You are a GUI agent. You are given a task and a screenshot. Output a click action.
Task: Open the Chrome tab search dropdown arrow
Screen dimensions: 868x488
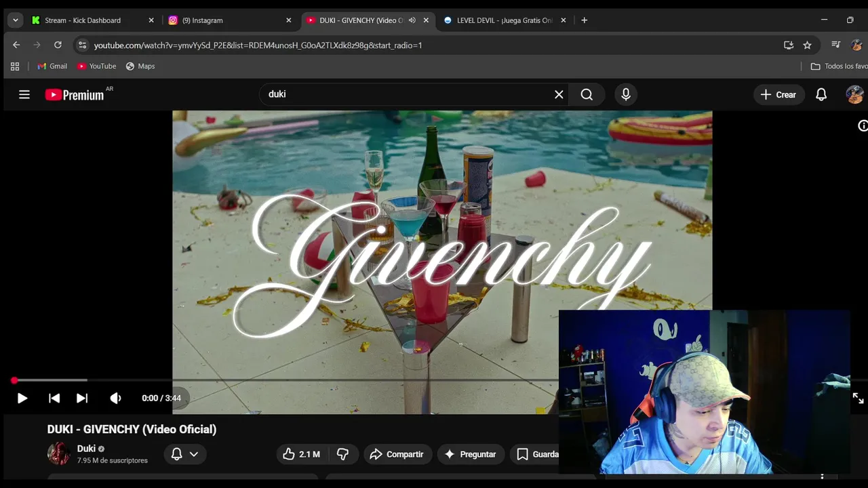(15, 20)
